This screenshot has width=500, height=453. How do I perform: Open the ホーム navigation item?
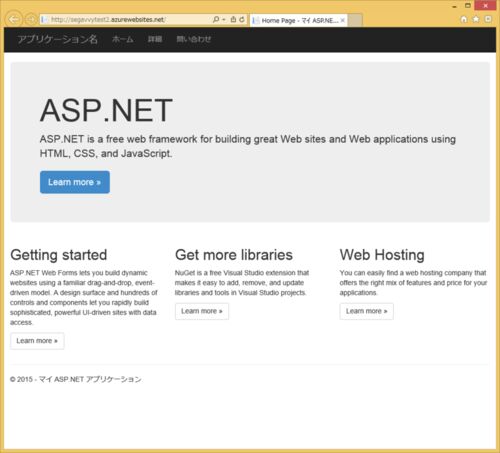click(x=123, y=39)
